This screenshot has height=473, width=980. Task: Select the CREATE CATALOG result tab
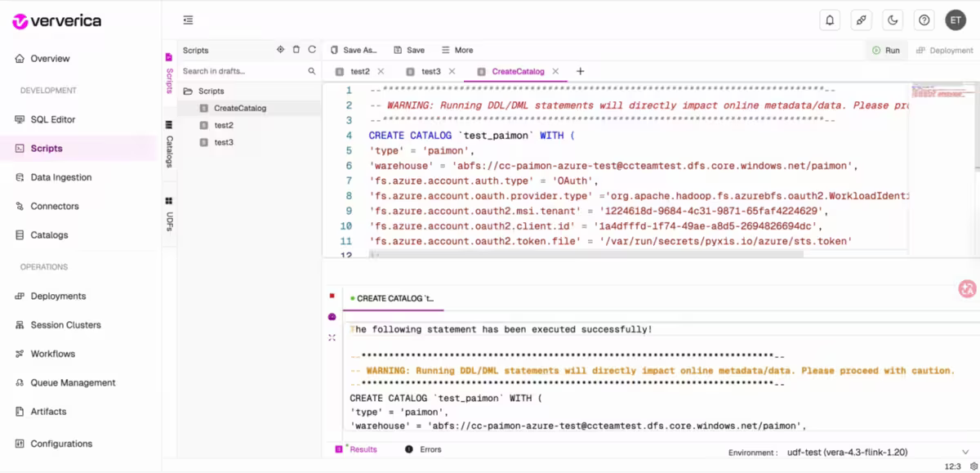(x=392, y=299)
